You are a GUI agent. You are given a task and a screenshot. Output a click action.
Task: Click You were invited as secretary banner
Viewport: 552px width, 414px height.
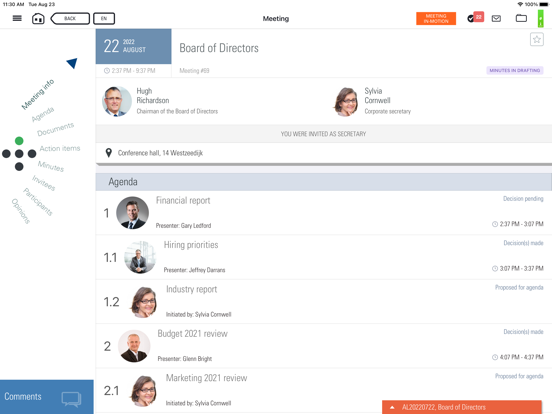(x=324, y=134)
